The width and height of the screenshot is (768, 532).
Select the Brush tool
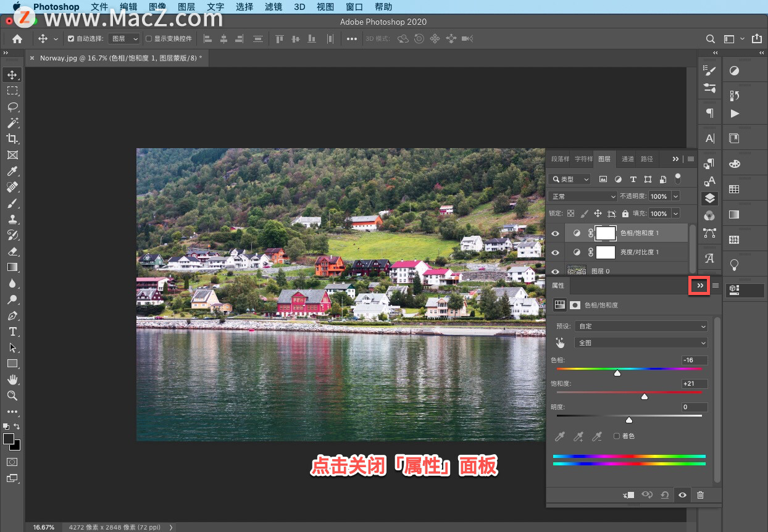coord(12,203)
